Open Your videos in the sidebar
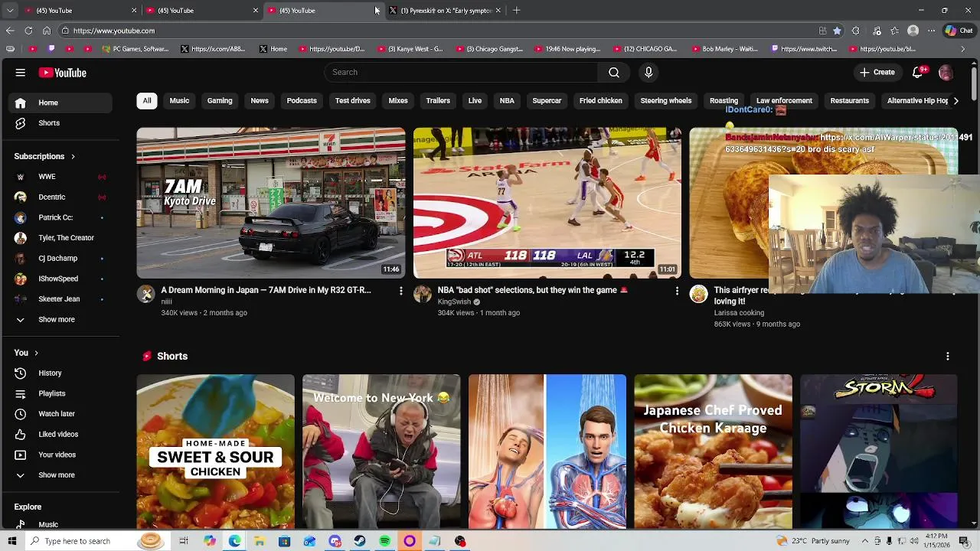This screenshot has width=980, height=551. (x=61, y=455)
